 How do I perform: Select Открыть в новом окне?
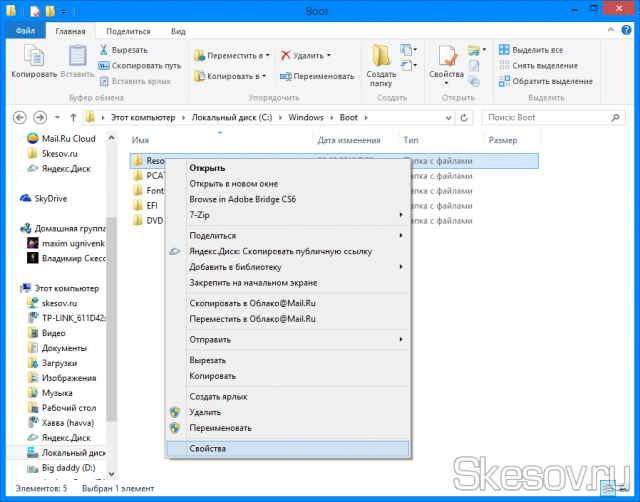click(235, 184)
